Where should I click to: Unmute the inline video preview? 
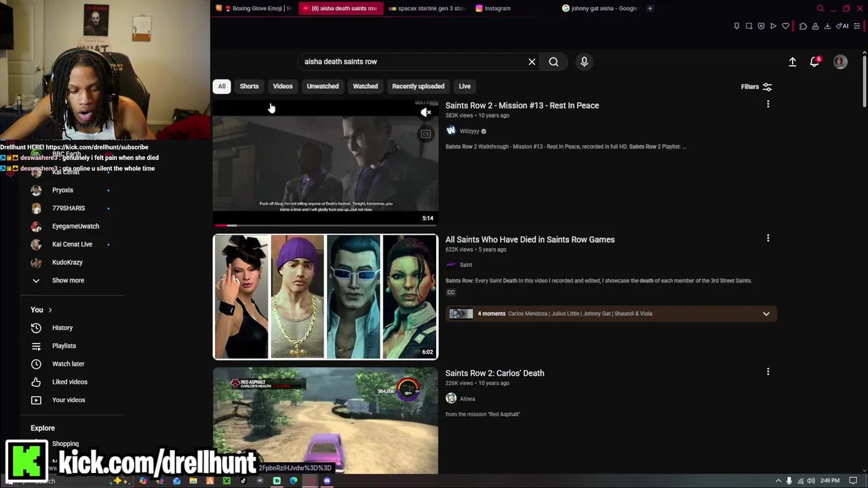point(426,113)
